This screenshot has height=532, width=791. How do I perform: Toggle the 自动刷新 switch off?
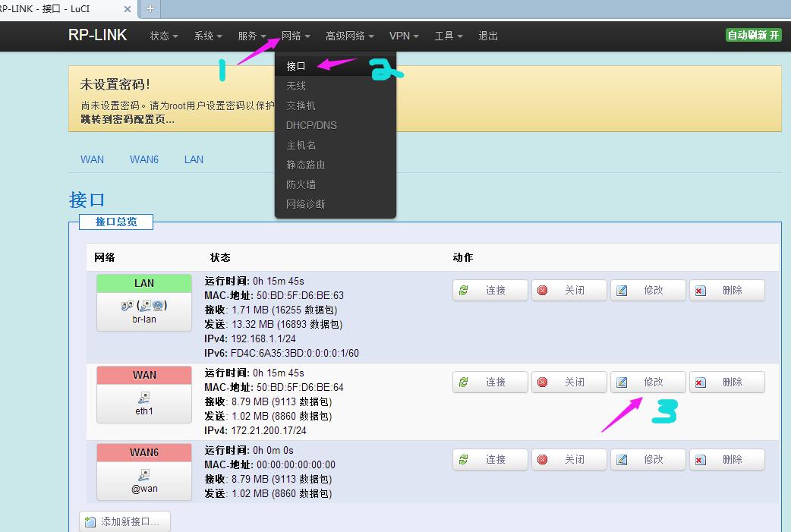click(752, 35)
